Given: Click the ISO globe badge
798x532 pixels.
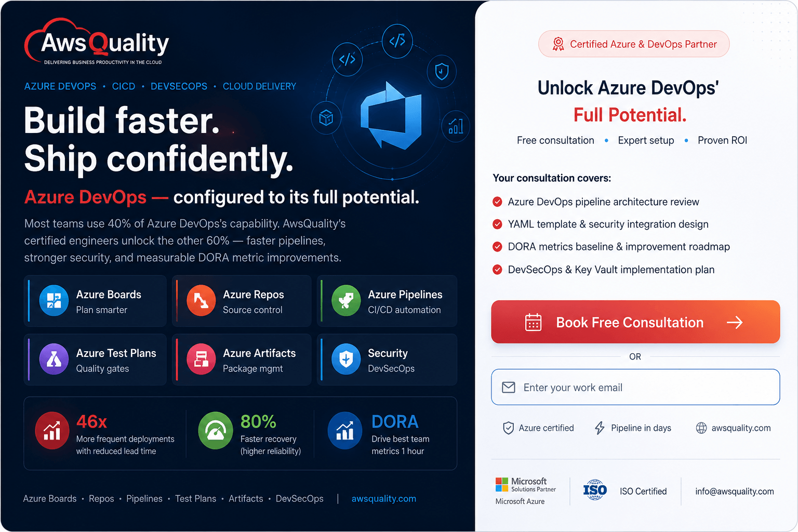Looking at the screenshot, I should click(x=595, y=490).
